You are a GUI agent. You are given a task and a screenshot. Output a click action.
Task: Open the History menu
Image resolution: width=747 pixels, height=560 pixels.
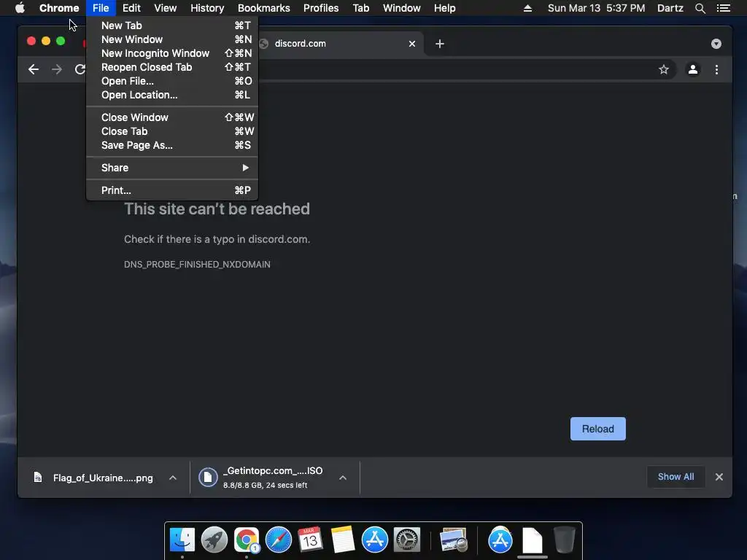207,8
